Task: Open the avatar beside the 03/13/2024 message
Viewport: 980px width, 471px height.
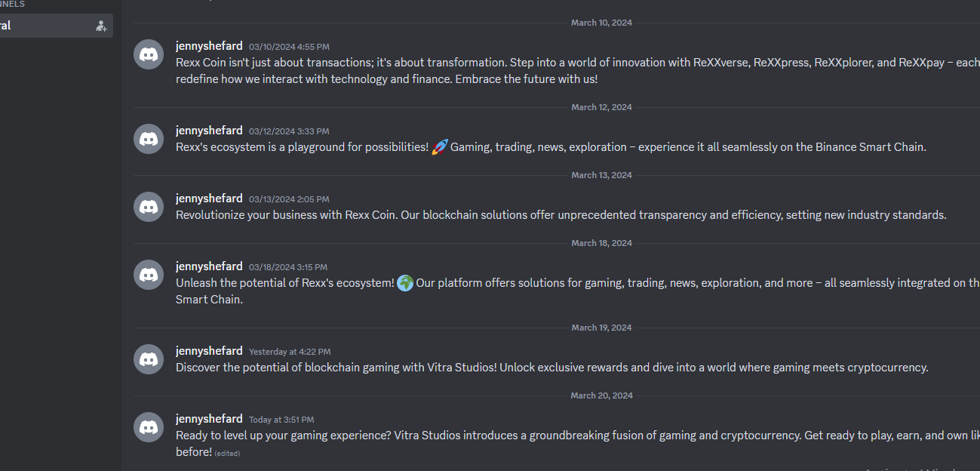Action: (x=149, y=207)
